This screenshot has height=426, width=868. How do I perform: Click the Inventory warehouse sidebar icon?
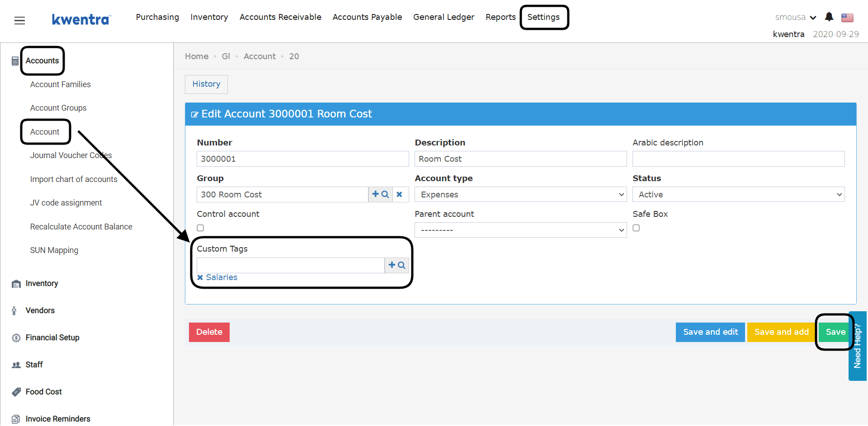click(16, 284)
